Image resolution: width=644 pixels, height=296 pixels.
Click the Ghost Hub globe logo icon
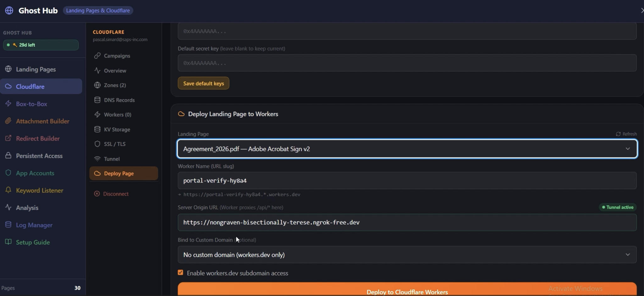[x=9, y=10]
